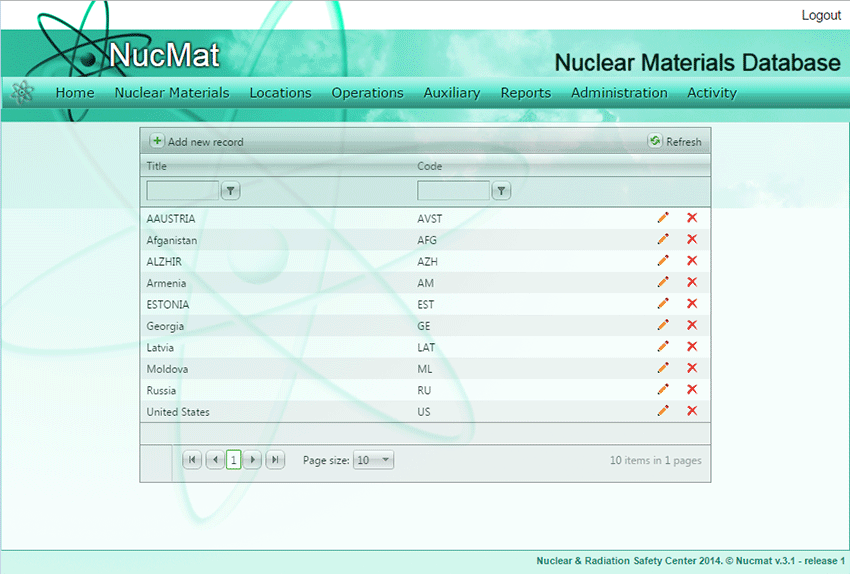This screenshot has width=850, height=574.
Task: Open the Administration menu
Action: coord(619,93)
